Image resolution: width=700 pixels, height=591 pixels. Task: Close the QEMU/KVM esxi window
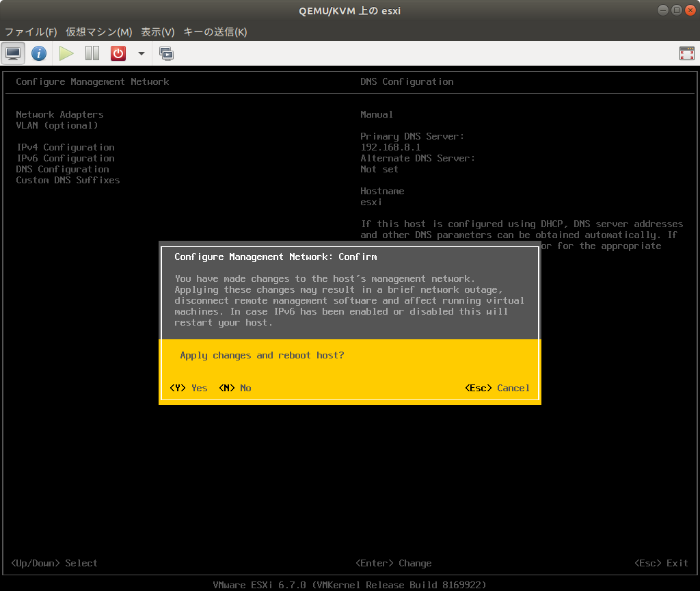(690, 10)
